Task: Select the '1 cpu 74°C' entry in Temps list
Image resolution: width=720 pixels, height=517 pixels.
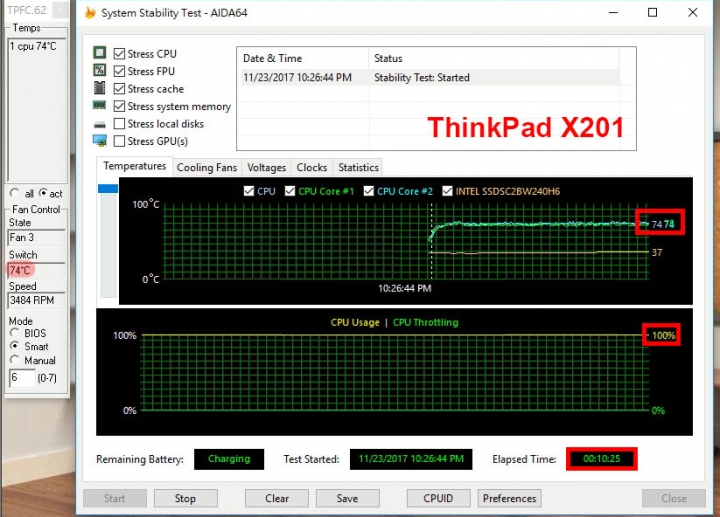Action: click(x=33, y=46)
